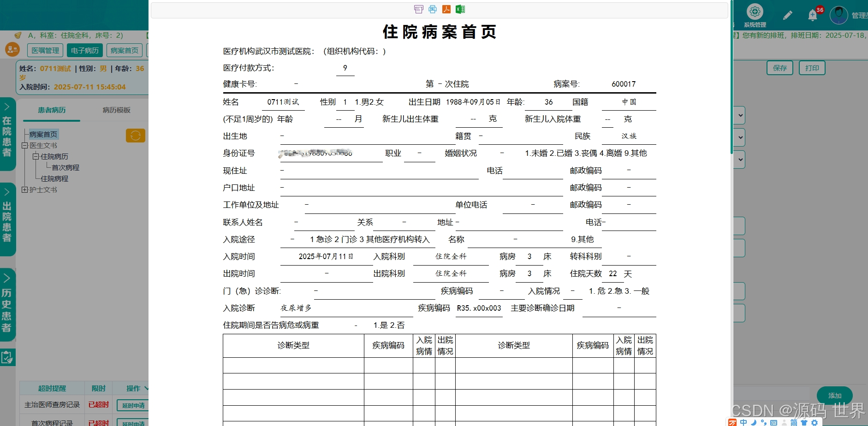Collapse the 医生文书 tree node
Screen dimensions: 868x426
(24, 146)
